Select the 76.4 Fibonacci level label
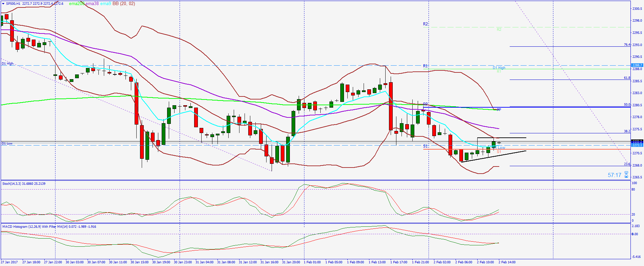The image size is (644, 266). coord(627,45)
